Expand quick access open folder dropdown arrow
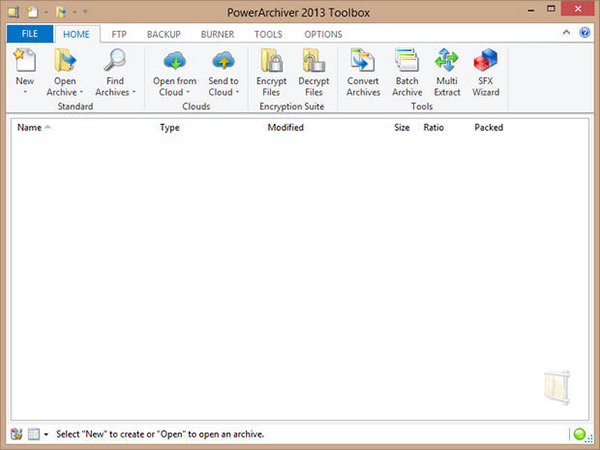This screenshot has width=600, height=450. pos(74,12)
